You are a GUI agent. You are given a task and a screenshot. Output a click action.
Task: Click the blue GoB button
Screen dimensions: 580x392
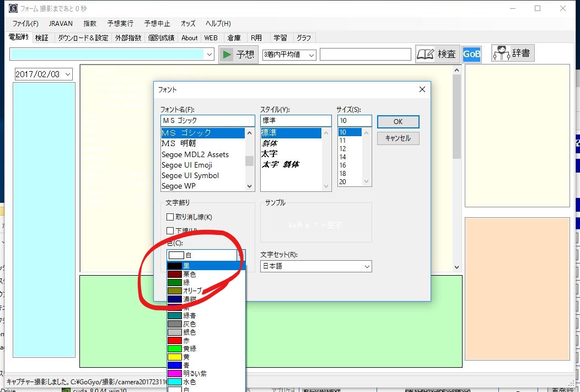coord(471,55)
